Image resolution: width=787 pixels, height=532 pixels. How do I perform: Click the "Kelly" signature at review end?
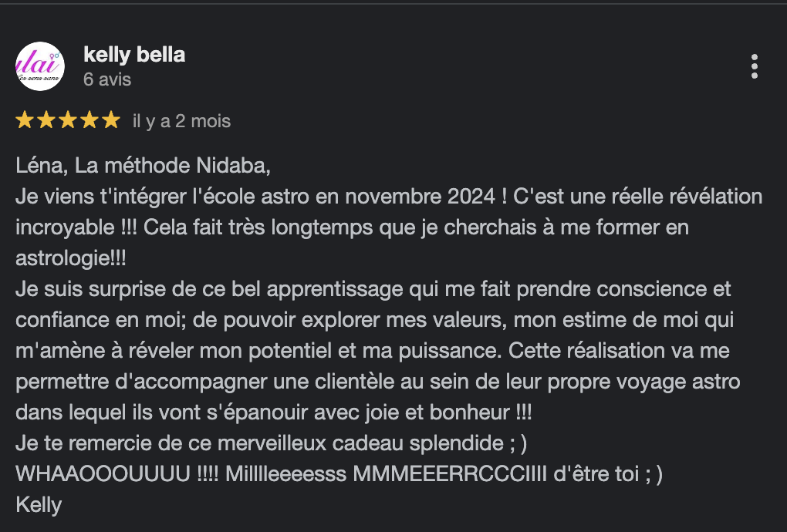click(39, 504)
